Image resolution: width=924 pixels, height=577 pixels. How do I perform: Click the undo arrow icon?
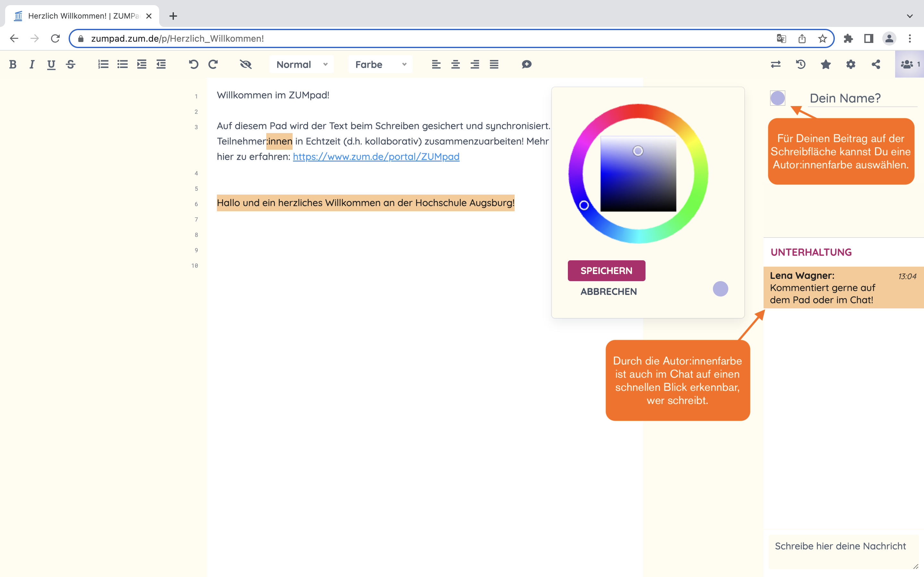point(193,64)
